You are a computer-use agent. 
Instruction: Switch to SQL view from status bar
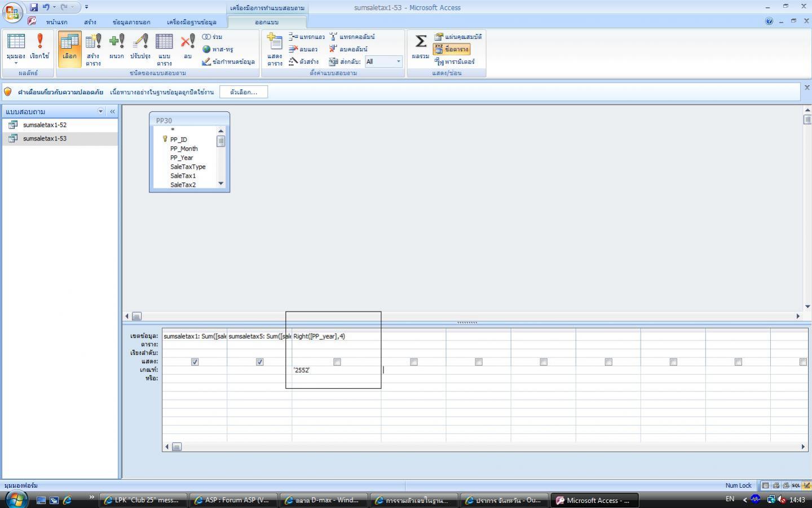point(796,485)
